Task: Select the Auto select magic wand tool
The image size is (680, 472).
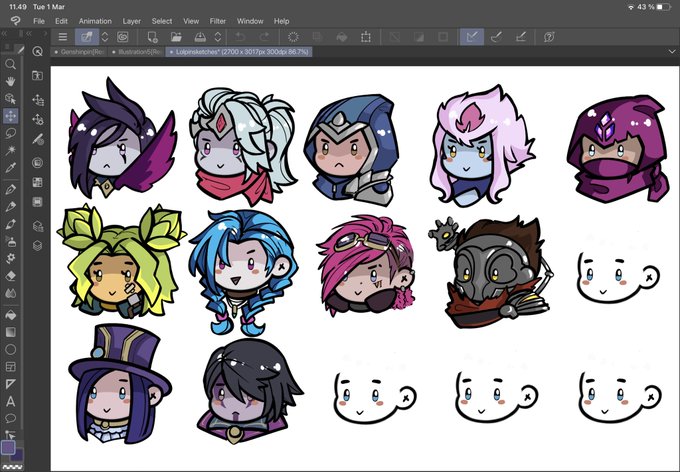Action: tap(10, 151)
